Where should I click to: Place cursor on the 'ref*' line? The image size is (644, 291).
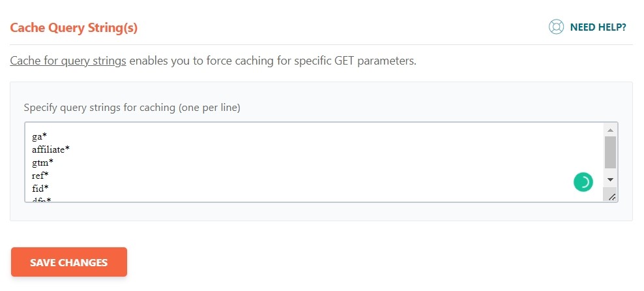point(40,176)
